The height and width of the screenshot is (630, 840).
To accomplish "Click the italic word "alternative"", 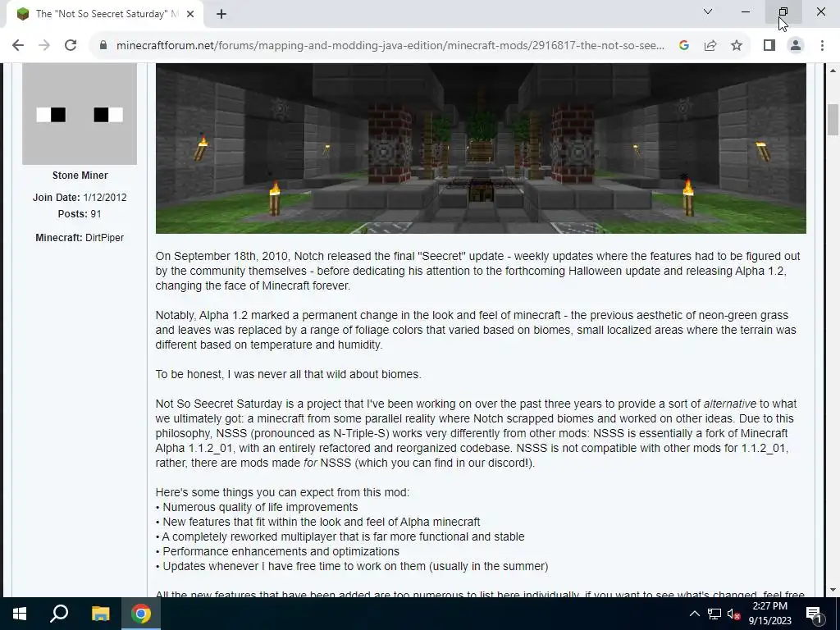I will pos(729,404).
